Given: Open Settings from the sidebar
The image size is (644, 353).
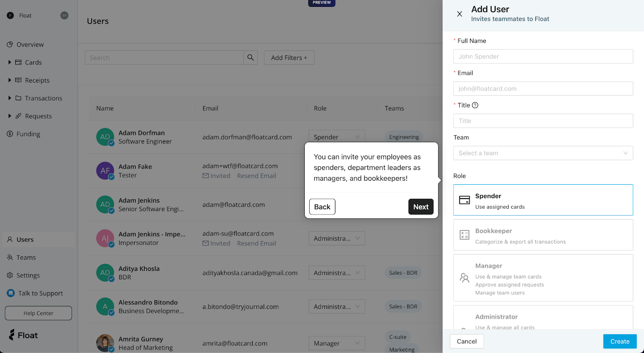Looking at the screenshot, I should tap(28, 275).
